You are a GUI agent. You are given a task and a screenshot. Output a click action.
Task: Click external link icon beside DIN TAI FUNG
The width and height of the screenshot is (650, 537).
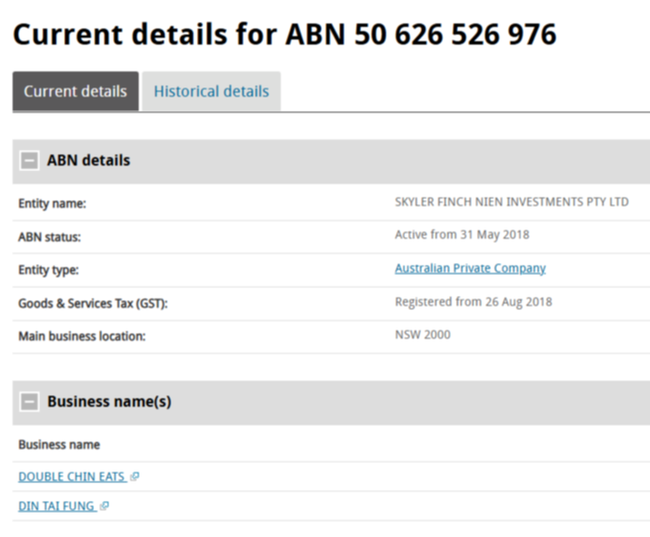[104, 506]
